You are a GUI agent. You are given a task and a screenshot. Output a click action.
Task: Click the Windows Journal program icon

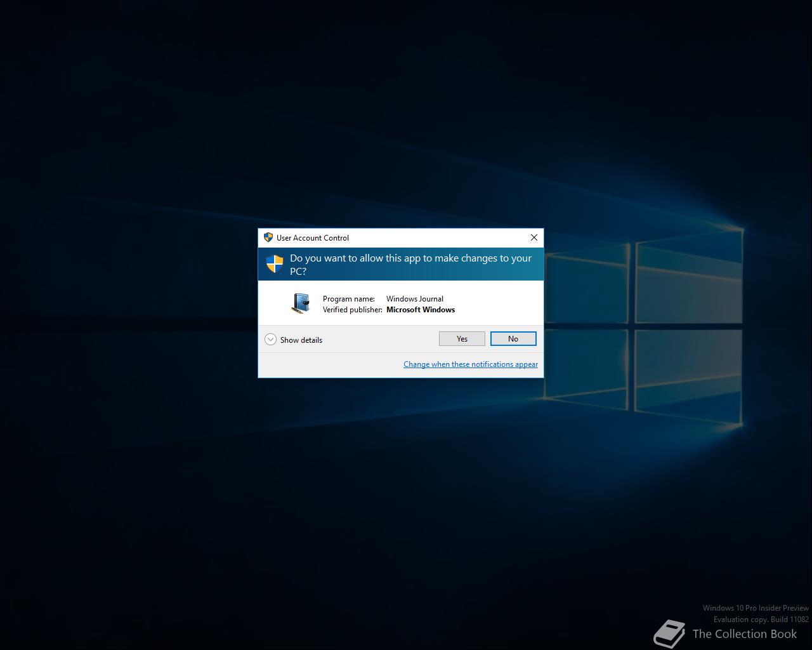(301, 303)
